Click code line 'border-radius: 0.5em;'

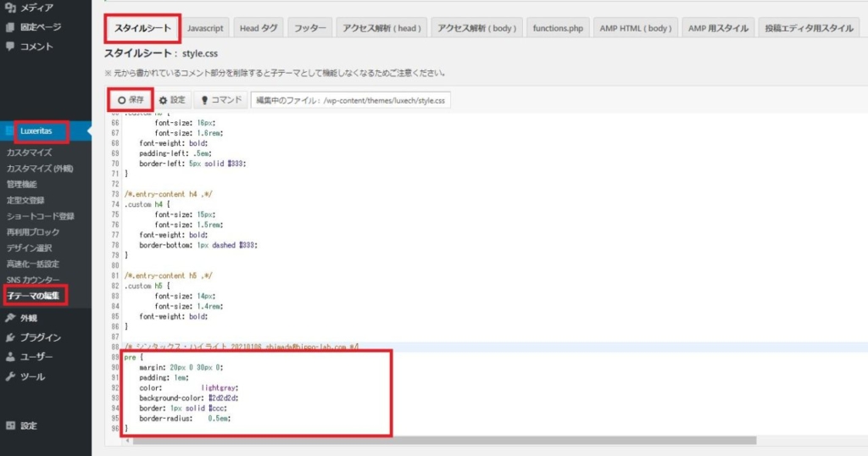point(185,419)
